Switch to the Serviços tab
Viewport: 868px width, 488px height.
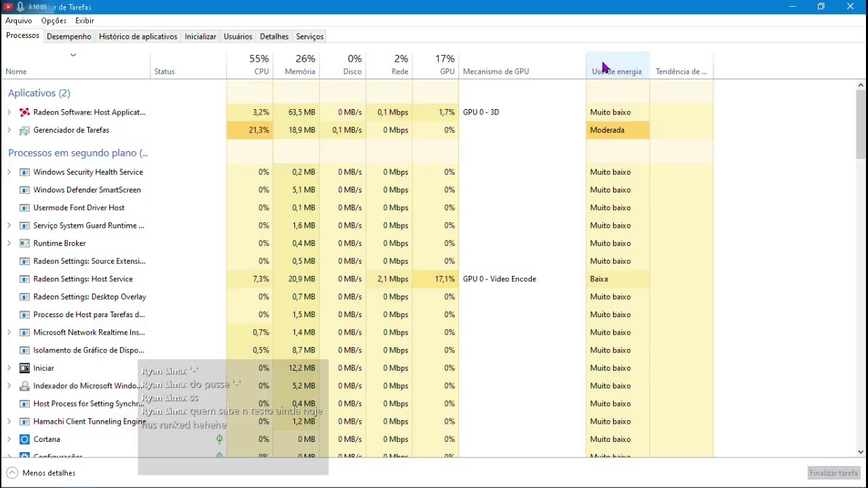[310, 37]
